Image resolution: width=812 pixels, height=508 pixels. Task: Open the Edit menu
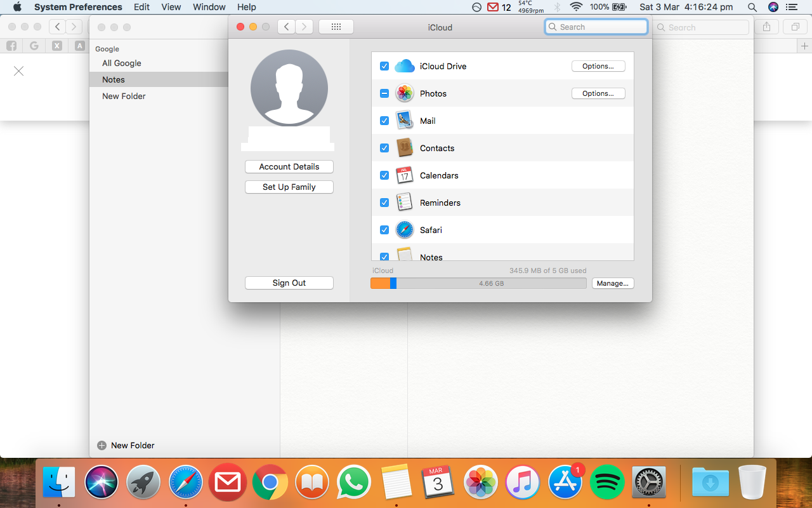(142, 7)
